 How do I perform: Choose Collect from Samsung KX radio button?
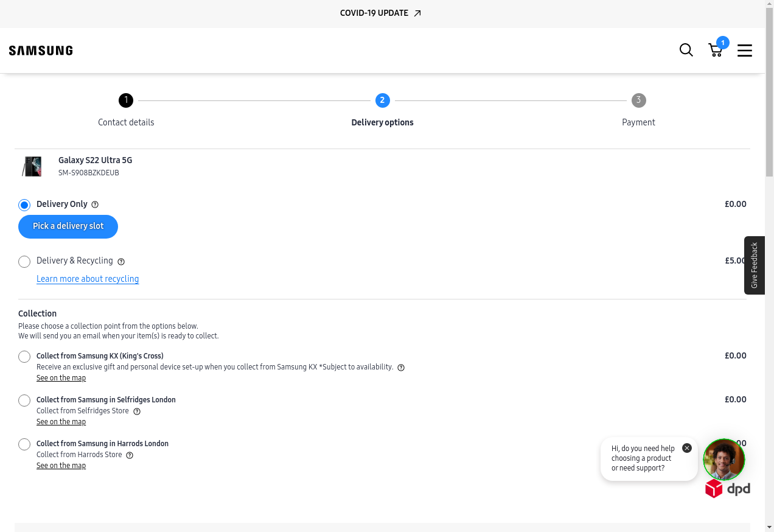pos(24,357)
